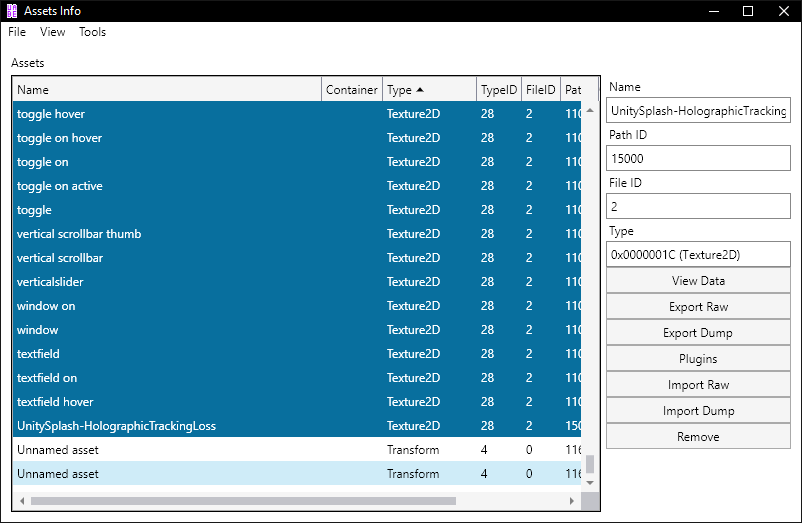This screenshot has height=523, width=802.
Task: Click the View Data button
Action: (698, 281)
